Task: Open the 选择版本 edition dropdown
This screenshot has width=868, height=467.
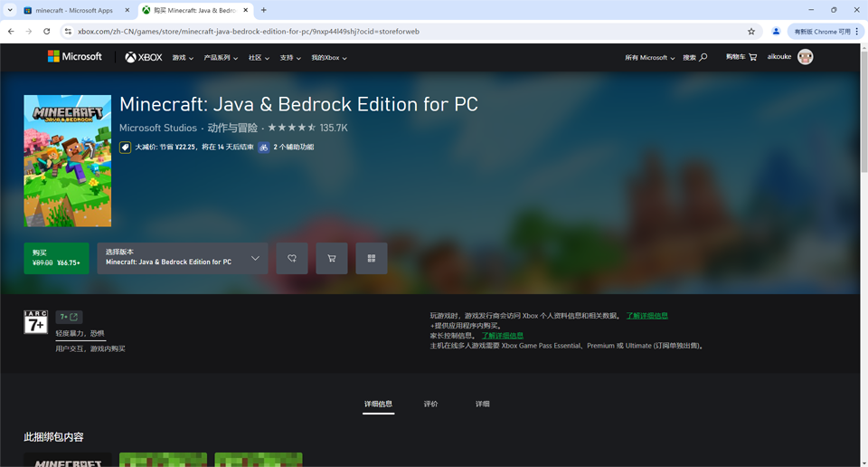Action: click(183, 258)
